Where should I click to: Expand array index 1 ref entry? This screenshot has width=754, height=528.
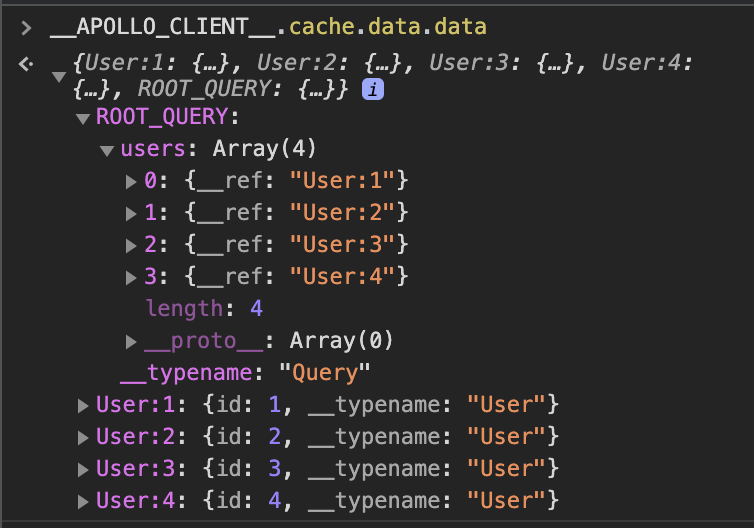pyautogui.click(x=131, y=213)
